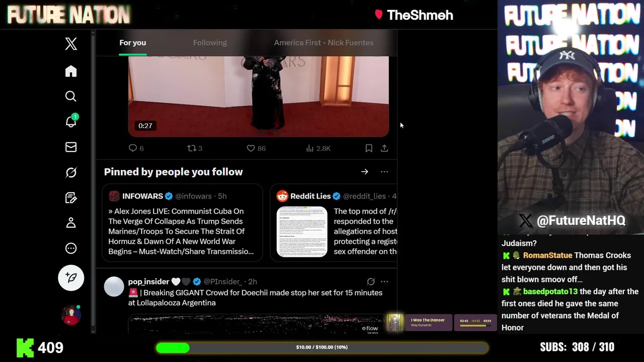Switch to the Following tab
The image size is (644, 362).
pos(210,43)
